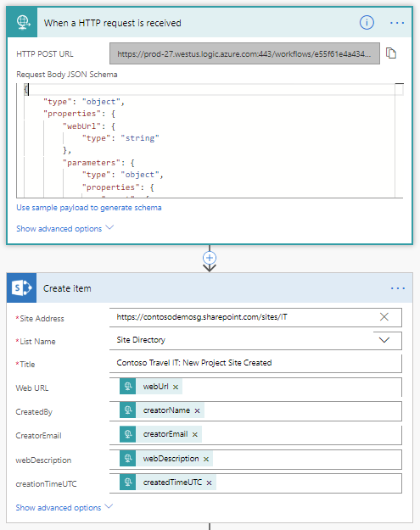This screenshot has height=530, width=420.
Task: Open the HTTP trigger's three-dot menu
Action: 397,23
